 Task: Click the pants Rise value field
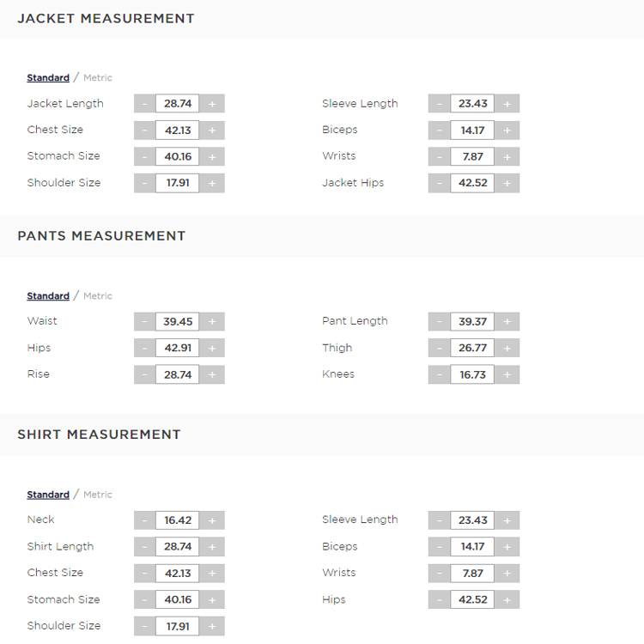coord(178,374)
